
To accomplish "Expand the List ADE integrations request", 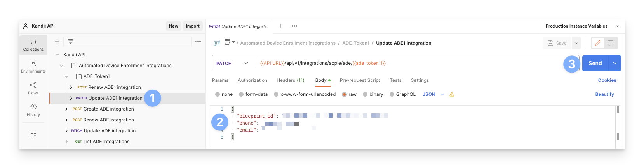I will tap(66, 142).
